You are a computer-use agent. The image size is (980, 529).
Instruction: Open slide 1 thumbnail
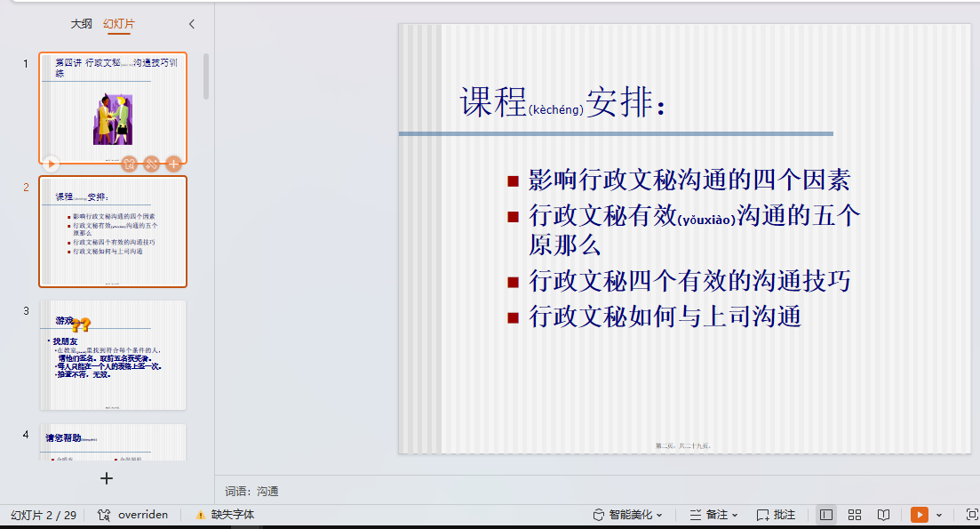[113, 108]
